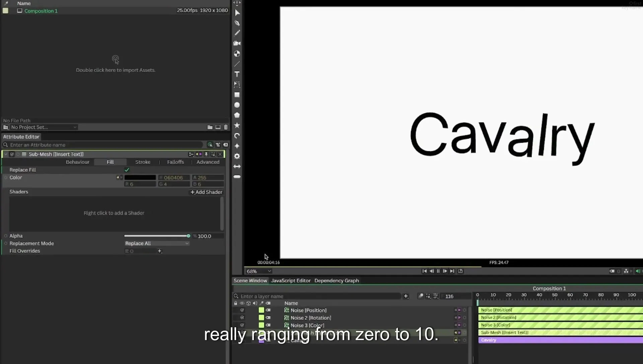Toggle visibility of Noise [Position] layer
643x364 pixels.
click(x=242, y=310)
